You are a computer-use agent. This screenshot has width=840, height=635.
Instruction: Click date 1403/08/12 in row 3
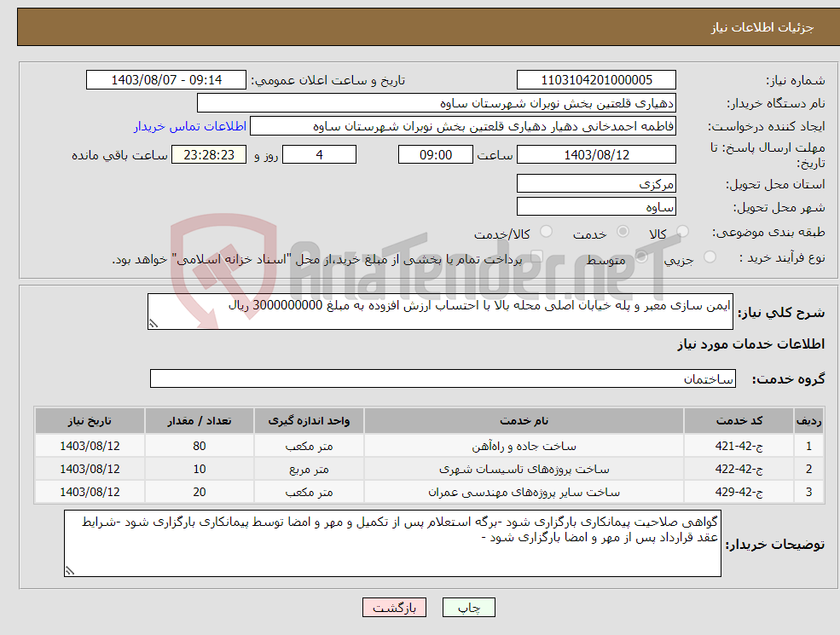click(90, 492)
